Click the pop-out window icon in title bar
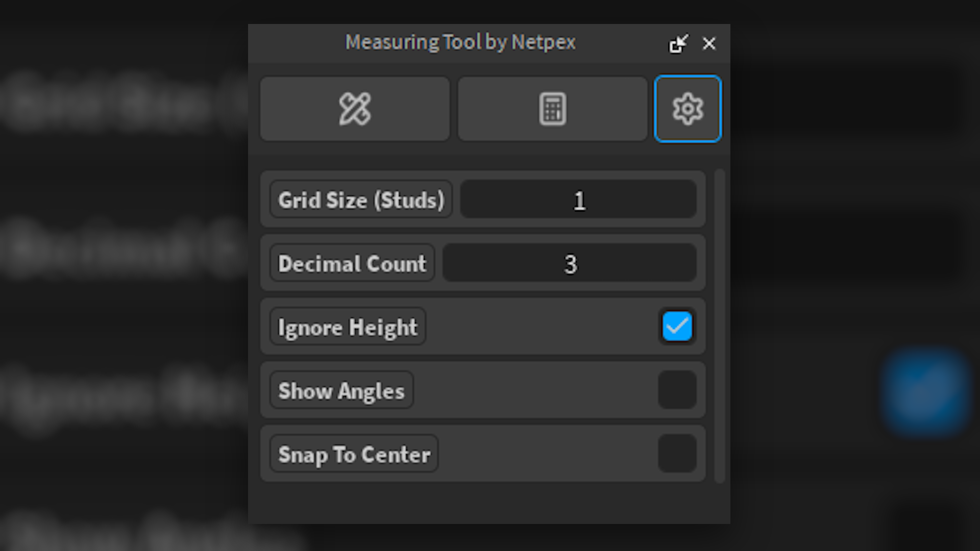The width and height of the screenshot is (980, 551). [678, 44]
